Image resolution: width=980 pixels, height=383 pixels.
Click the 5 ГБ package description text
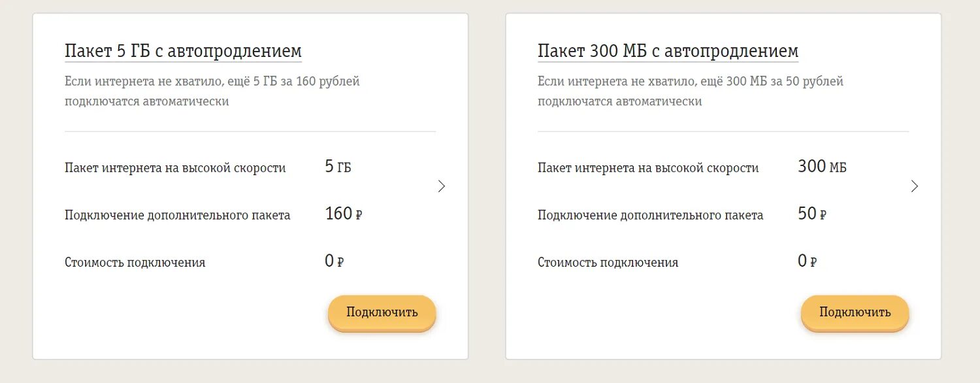coord(212,92)
